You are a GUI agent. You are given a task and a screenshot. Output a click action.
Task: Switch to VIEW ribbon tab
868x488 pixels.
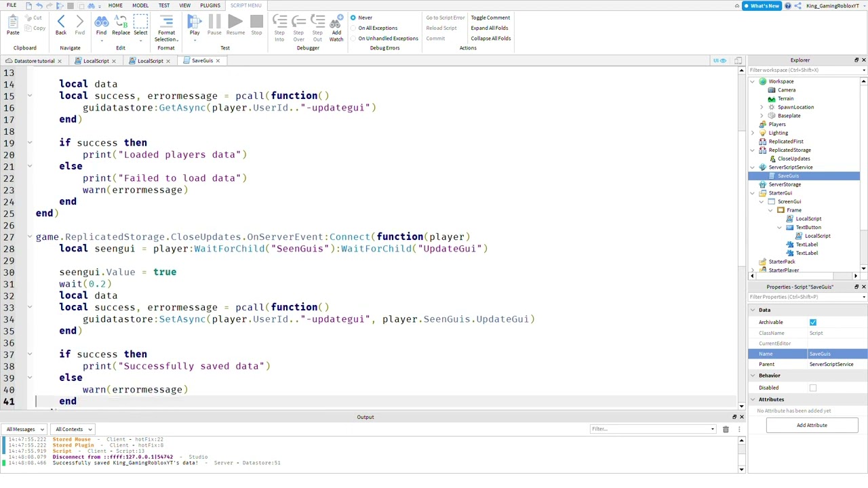tap(184, 5)
